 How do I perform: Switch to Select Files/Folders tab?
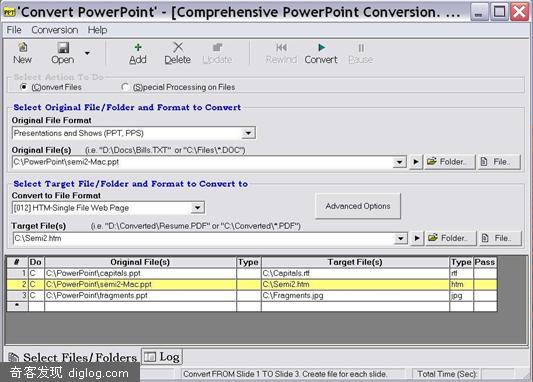(72, 357)
